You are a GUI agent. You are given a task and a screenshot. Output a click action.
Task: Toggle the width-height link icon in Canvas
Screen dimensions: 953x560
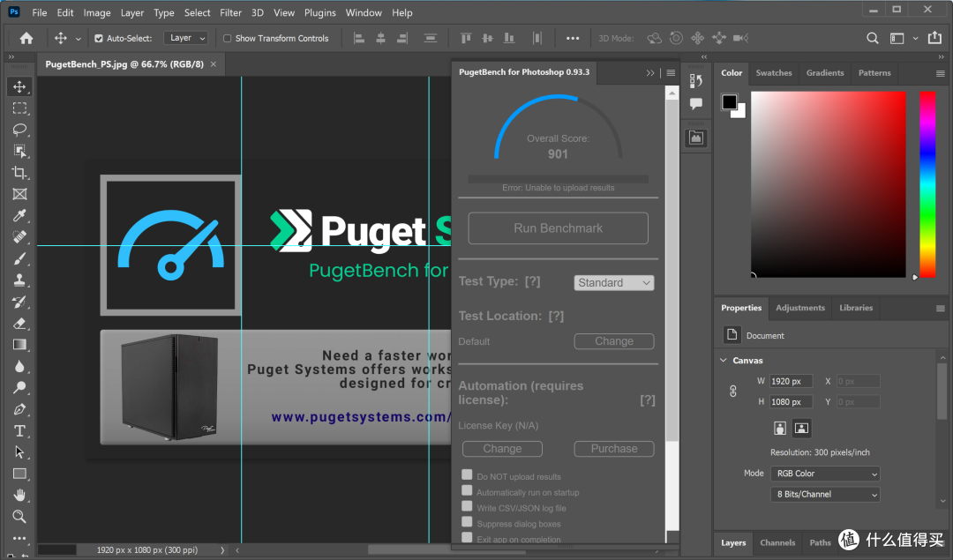tap(733, 392)
